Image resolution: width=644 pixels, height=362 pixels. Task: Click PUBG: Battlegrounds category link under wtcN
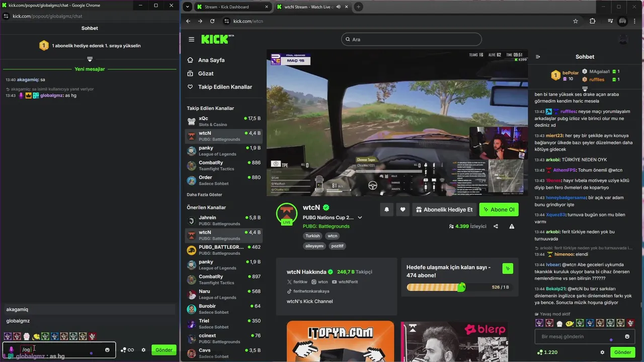coord(326,226)
